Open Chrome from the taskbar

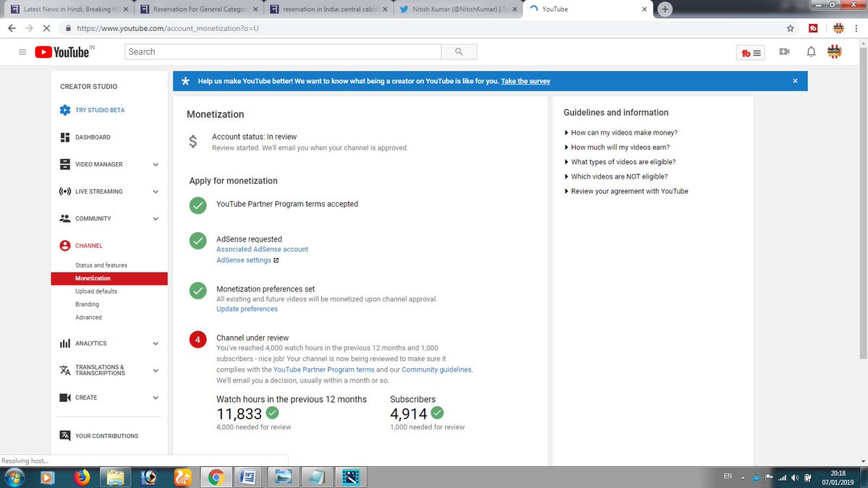coord(215,477)
